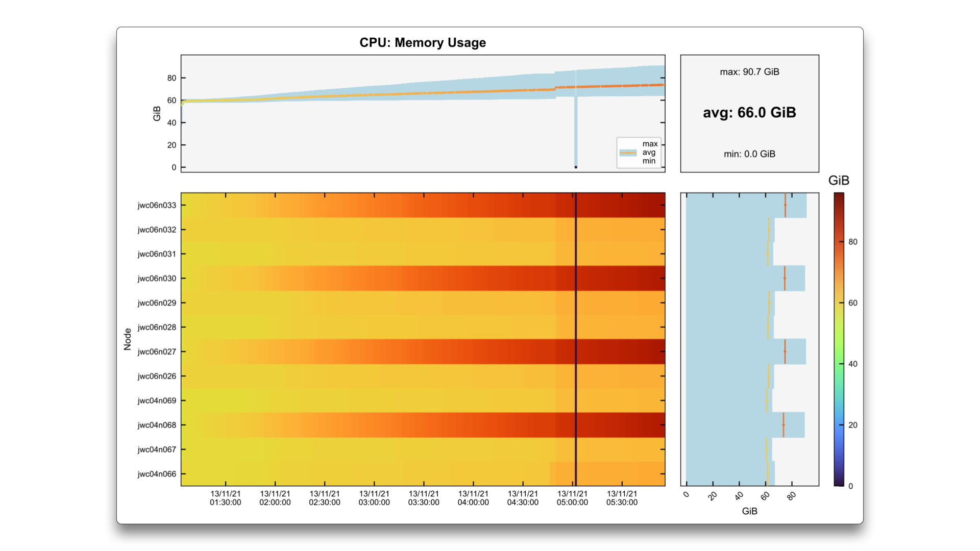Click the 13/11/21 01:30:00 time axis label
This screenshot has width=980, height=551.
(x=225, y=498)
